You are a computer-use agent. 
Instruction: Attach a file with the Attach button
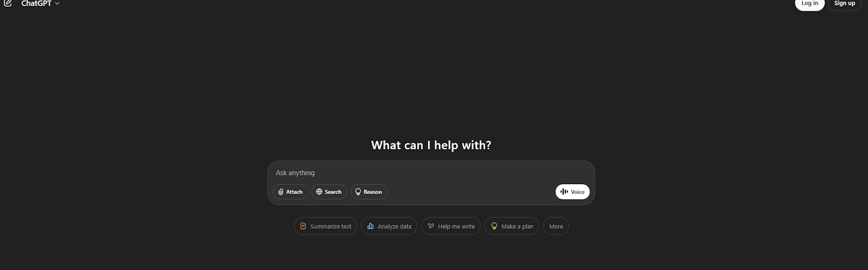click(291, 192)
